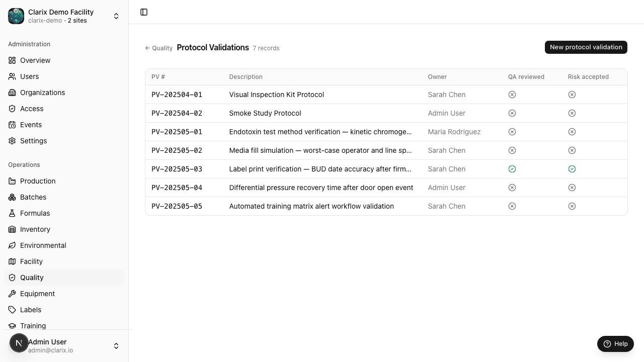Click 'Automated training matrix alert' description
This screenshot has width=644, height=362.
click(311, 206)
